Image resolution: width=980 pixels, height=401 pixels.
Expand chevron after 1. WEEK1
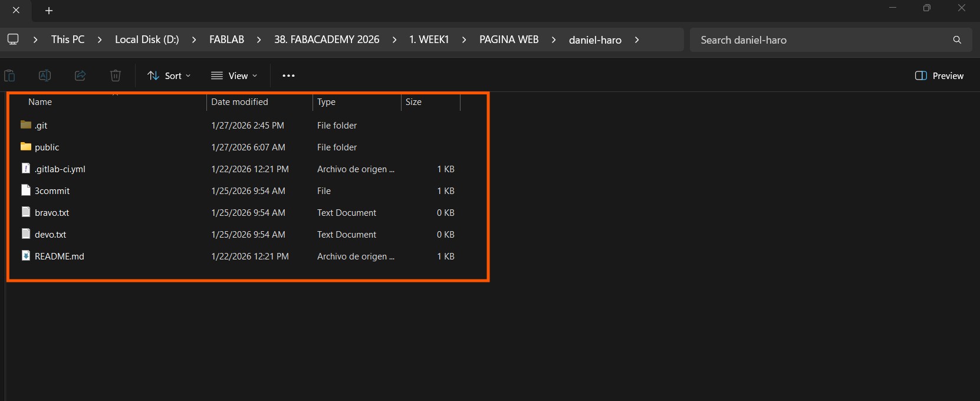pyautogui.click(x=464, y=40)
